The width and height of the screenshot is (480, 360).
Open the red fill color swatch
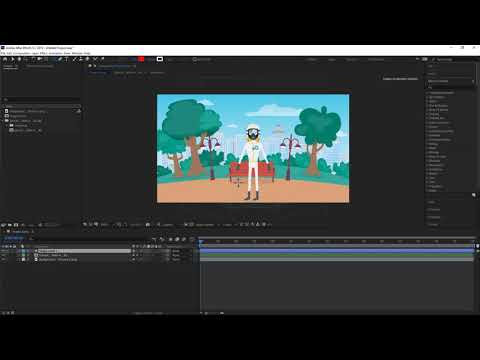[x=141, y=59]
